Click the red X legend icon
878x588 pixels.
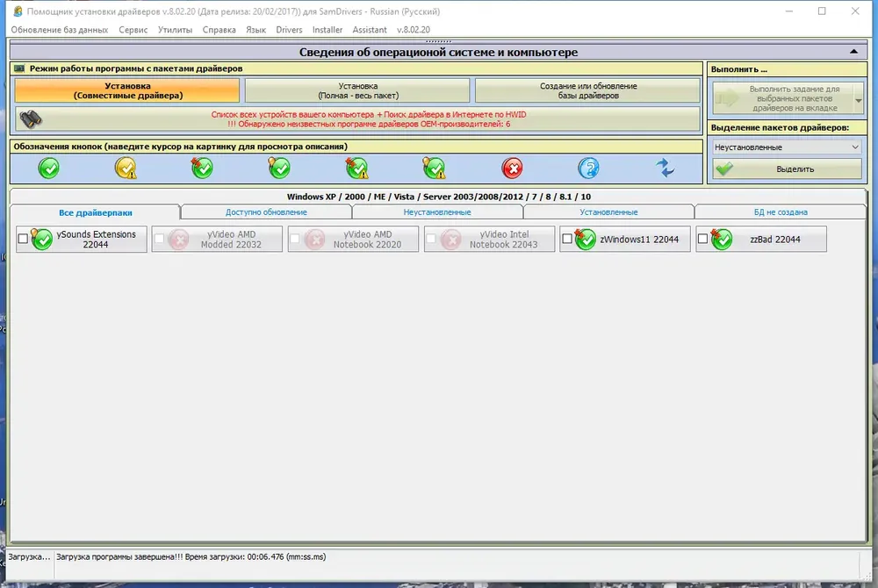pos(512,169)
